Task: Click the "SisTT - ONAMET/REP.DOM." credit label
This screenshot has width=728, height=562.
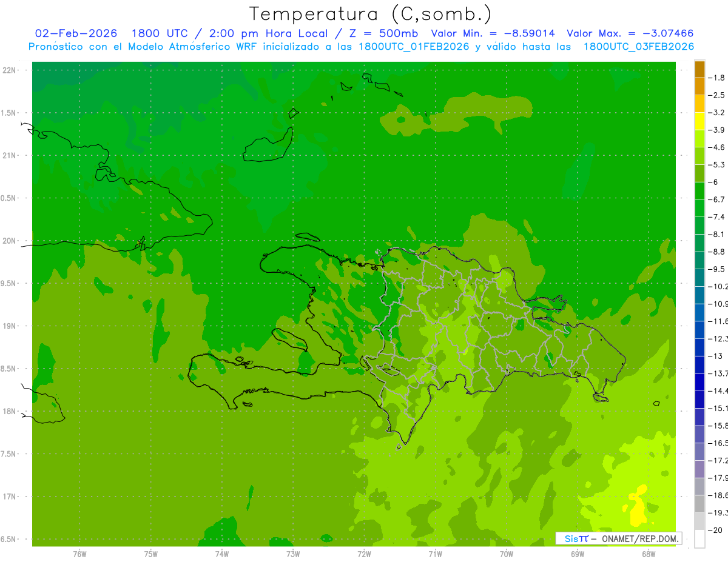Action: coord(619,538)
